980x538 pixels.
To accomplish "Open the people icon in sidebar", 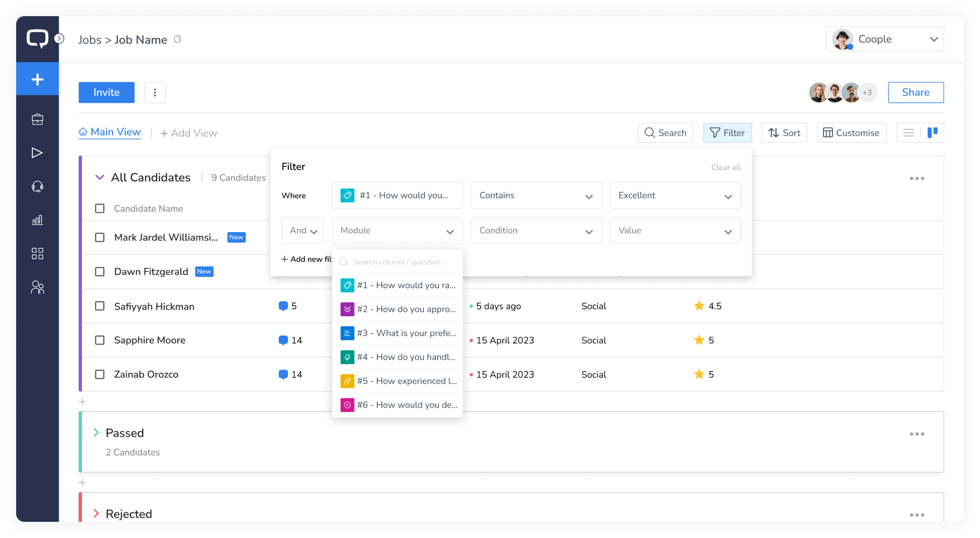I will coord(37,288).
